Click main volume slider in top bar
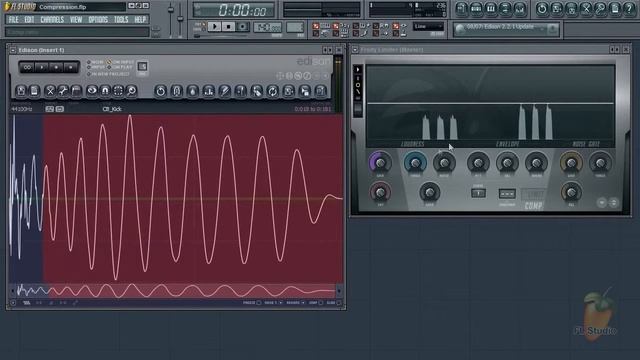Viewport: 640px width, 360px height. coord(171,18)
